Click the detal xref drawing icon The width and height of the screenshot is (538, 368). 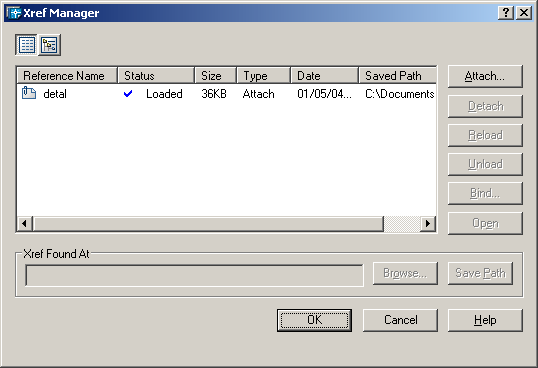coord(29,93)
